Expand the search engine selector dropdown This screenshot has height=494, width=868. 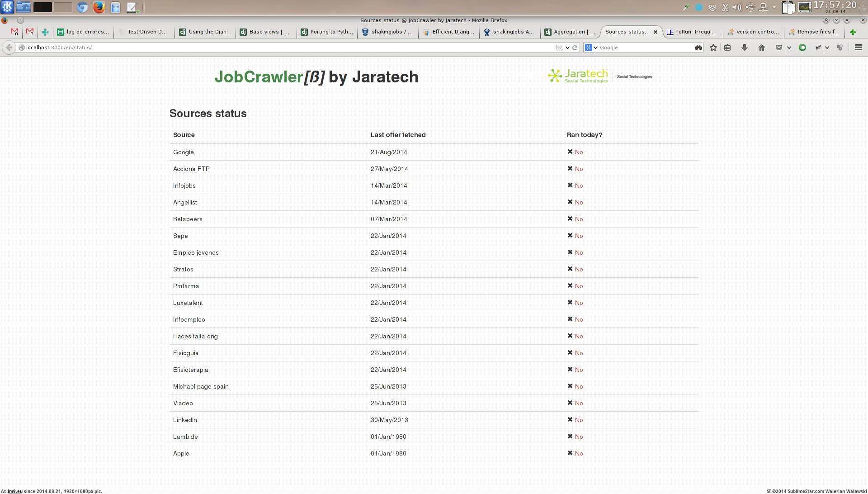tap(595, 47)
